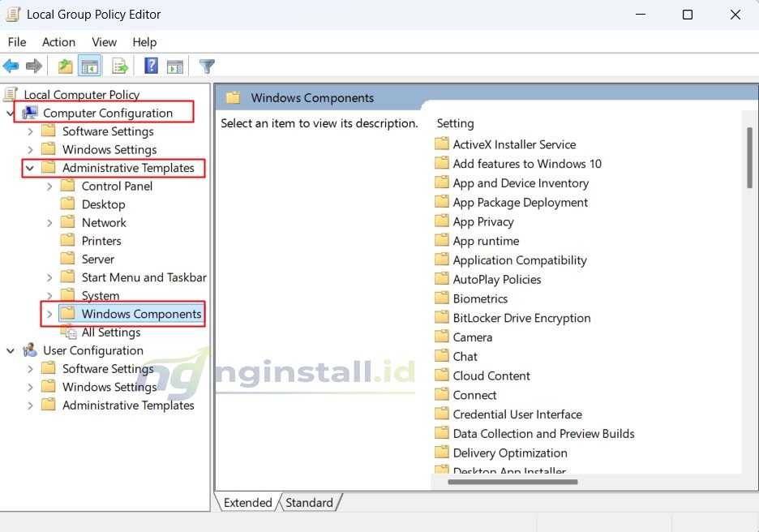Image resolution: width=759 pixels, height=532 pixels.
Task: Expand the Windows Components tree node
Action: point(49,314)
